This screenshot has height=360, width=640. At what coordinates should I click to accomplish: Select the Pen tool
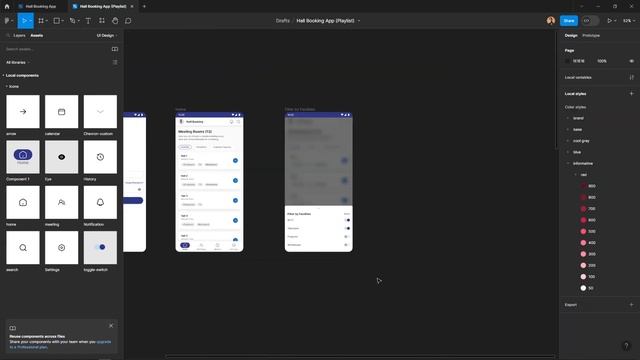point(73,21)
